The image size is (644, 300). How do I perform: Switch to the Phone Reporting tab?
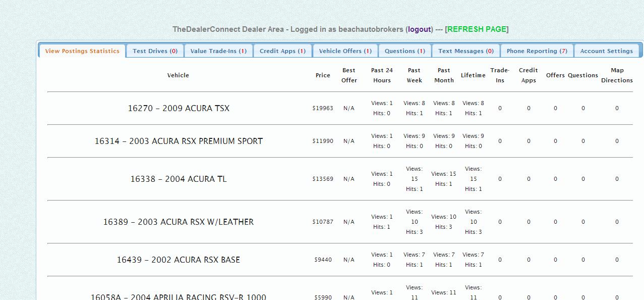coord(537,51)
